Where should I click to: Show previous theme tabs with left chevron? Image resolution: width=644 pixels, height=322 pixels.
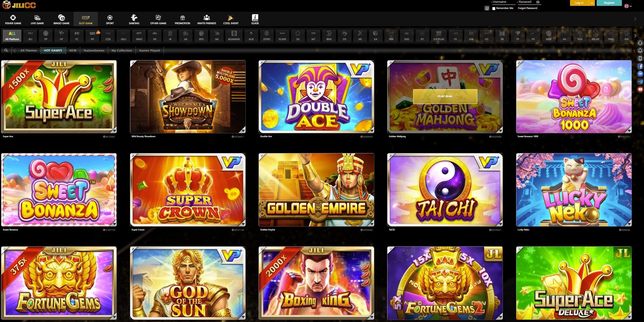15,50
